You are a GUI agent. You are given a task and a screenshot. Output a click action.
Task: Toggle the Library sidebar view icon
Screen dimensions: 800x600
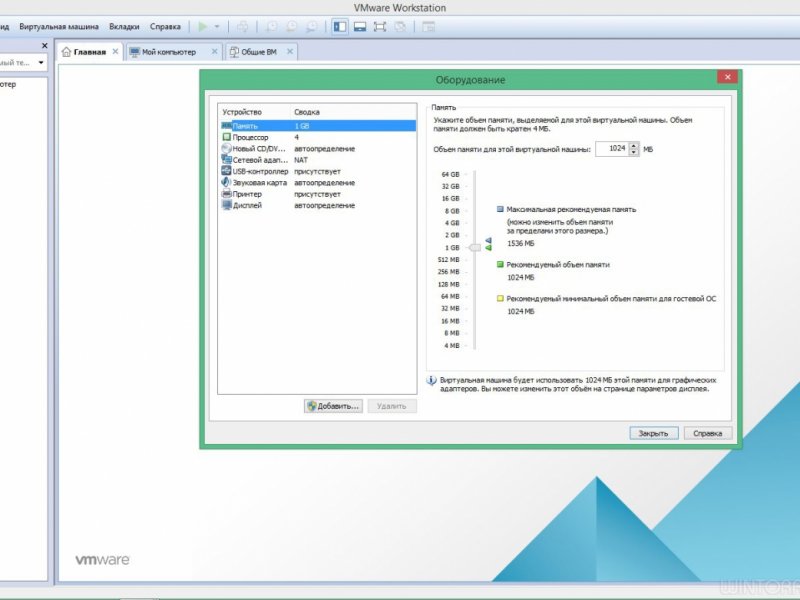click(340, 27)
